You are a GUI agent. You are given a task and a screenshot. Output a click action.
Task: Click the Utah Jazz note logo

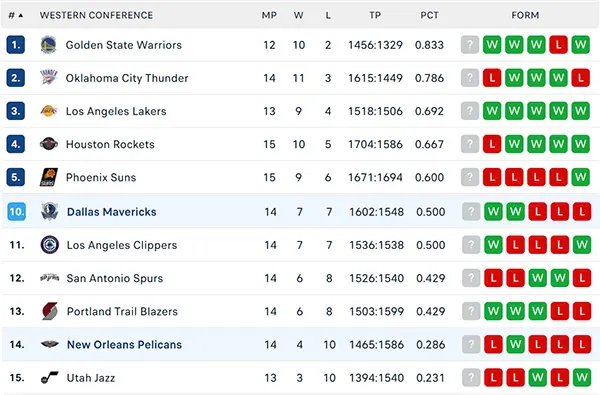[50, 378]
